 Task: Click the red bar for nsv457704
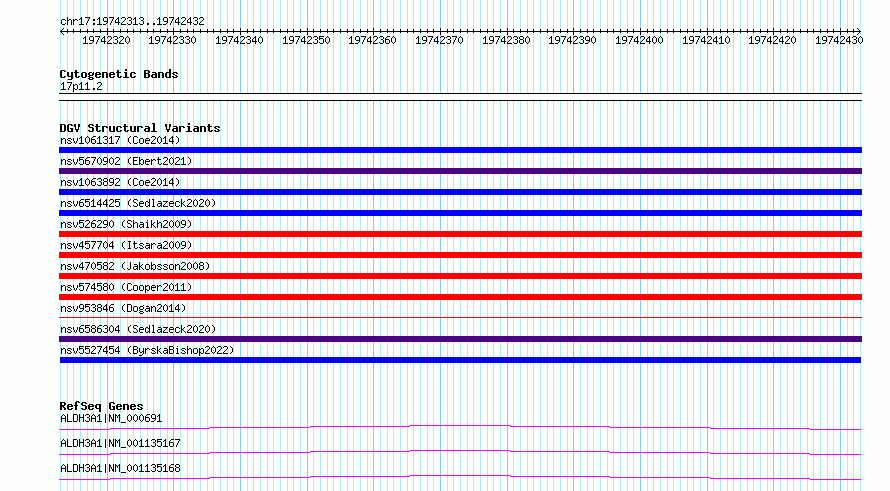[460, 255]
